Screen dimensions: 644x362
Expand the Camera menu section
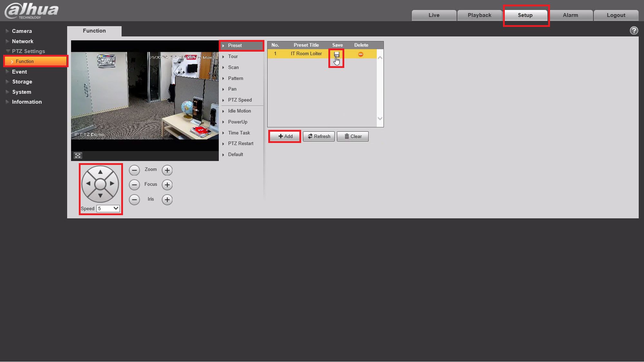tap(22, 31)
